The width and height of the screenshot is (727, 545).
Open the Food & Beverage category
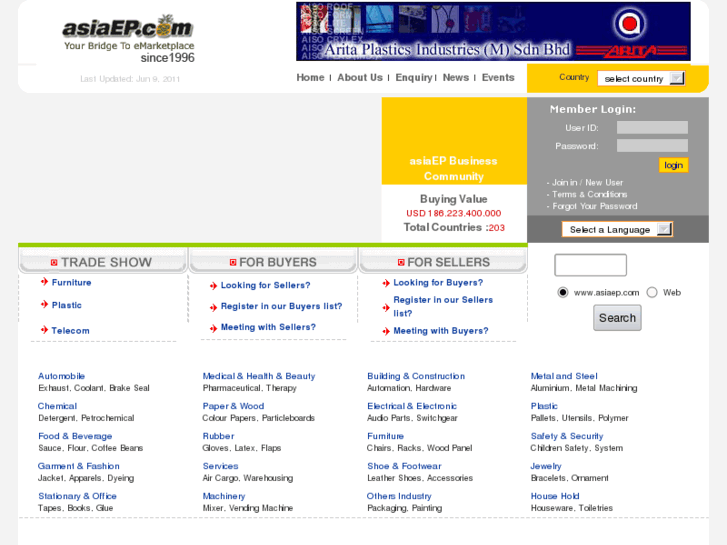(x=75, y=436)
